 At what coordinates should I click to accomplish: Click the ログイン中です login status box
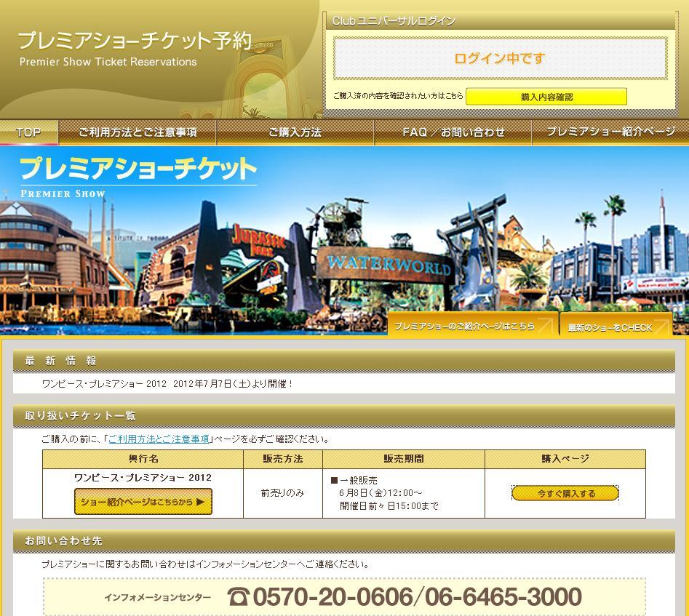click(500, 59)
